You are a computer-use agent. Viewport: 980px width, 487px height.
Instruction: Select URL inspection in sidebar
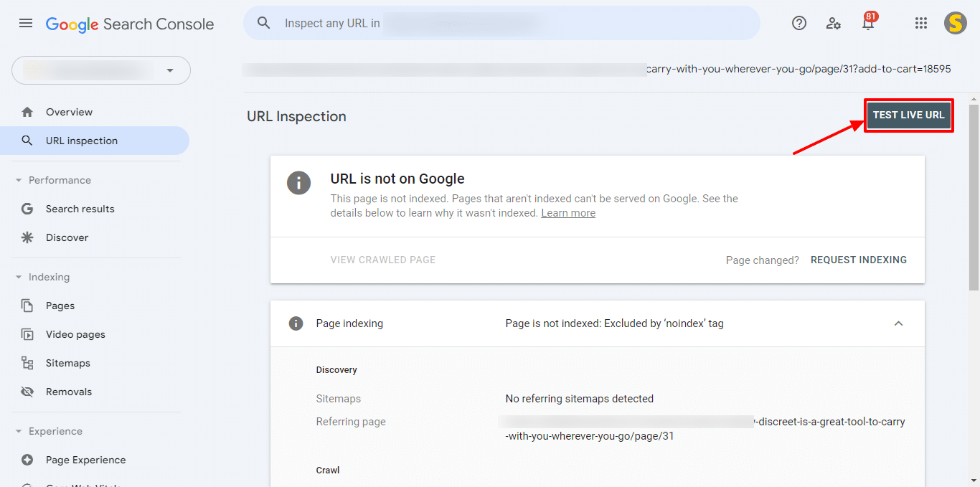click(x=95, y=141)
